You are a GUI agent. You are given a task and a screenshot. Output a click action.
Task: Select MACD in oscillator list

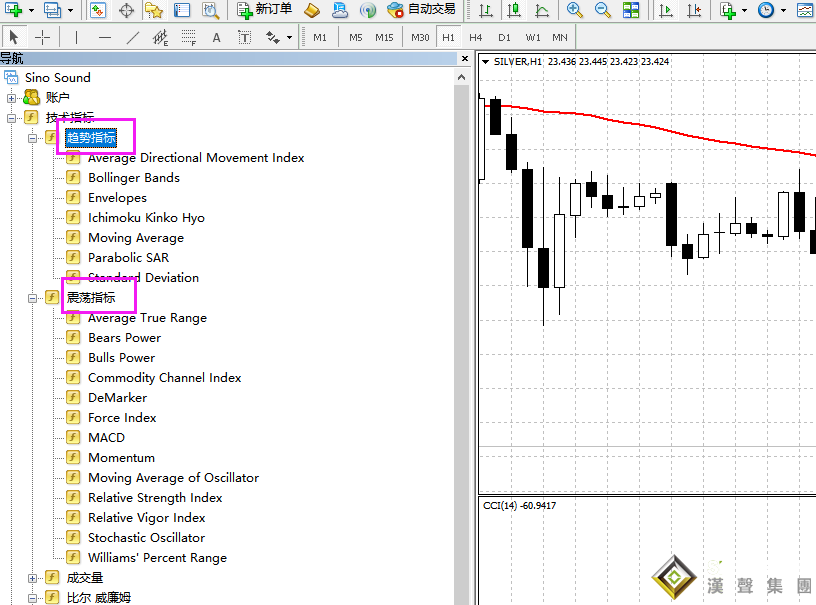click(x=106, y=438)
